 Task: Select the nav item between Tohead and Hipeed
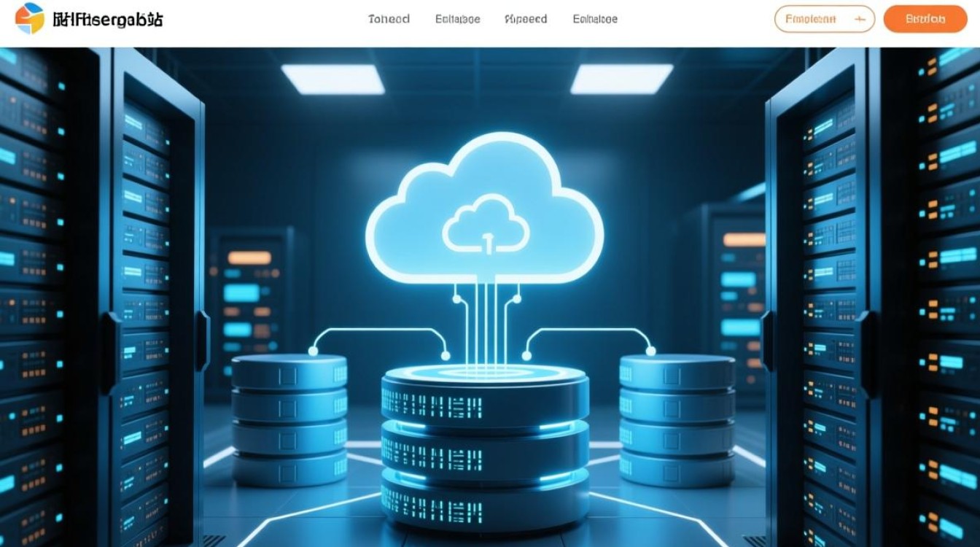(457, 20)
